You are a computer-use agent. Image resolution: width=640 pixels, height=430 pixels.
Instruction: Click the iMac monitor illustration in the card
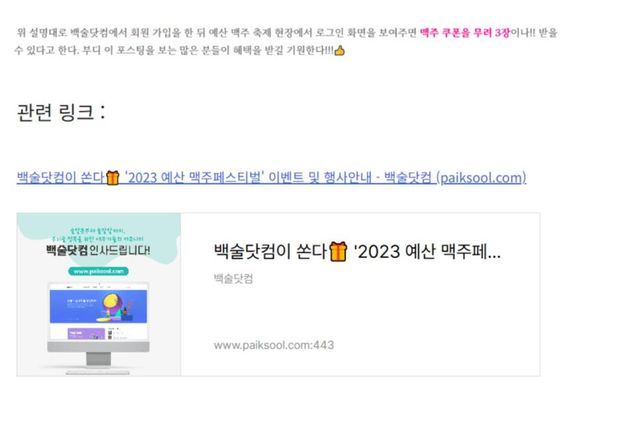pyautogui.click(x=98, y=326)
